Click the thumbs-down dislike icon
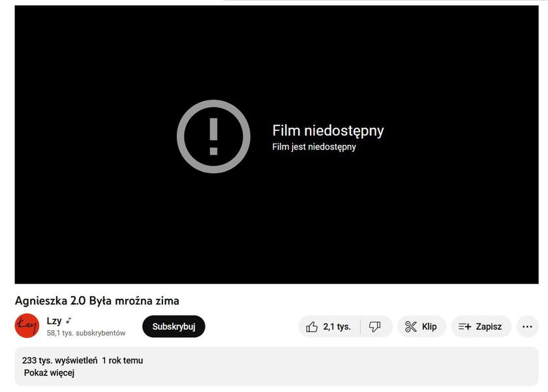The image size is (548, 392). point(374,327)
